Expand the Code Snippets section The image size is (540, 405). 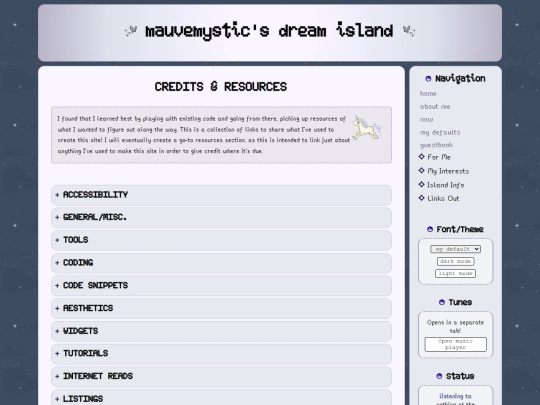click(x=221, y=286)
